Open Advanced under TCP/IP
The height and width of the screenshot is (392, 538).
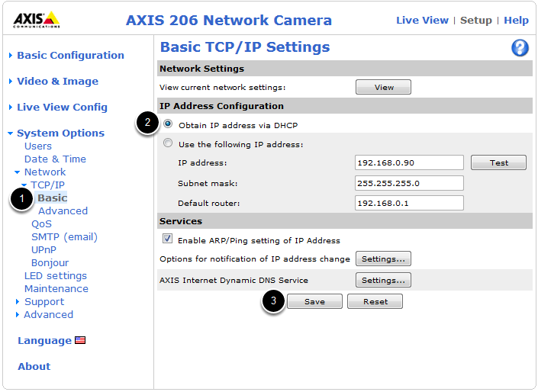[x=63, y=211]
